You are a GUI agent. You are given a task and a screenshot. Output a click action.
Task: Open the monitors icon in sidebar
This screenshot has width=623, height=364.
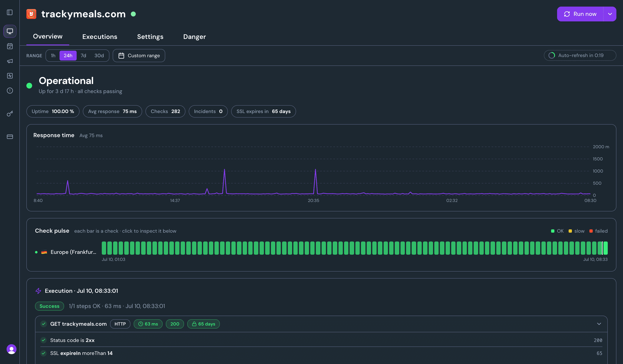10,31
